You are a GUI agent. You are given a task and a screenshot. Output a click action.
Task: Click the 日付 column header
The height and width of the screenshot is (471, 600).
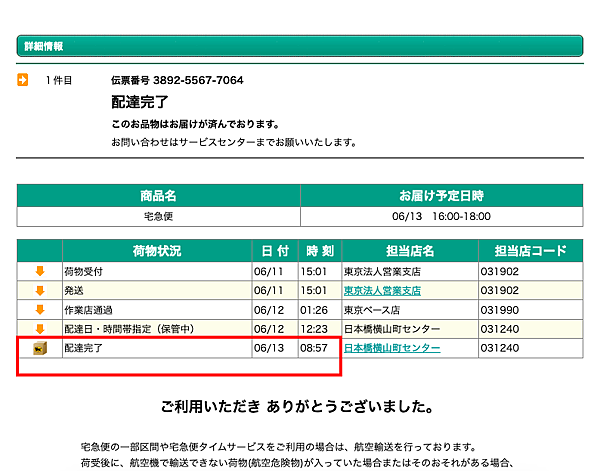[275, 251]
